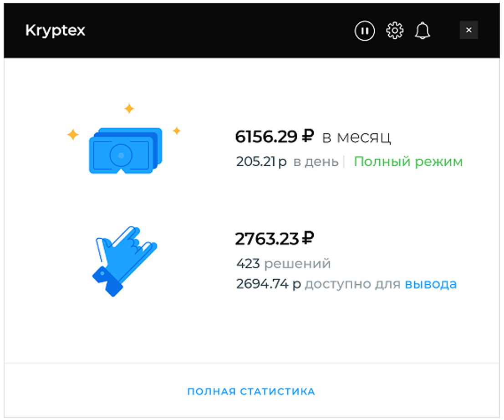Click the 6156.29 ₽ monthly estimate
Screen dimensions: 504x420
(274, 136)
